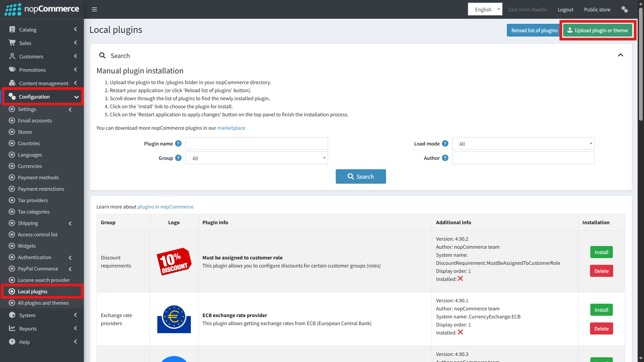644x362 pixels.
Task: Click the Languages circle icon
Action: [x=12, y=155]
